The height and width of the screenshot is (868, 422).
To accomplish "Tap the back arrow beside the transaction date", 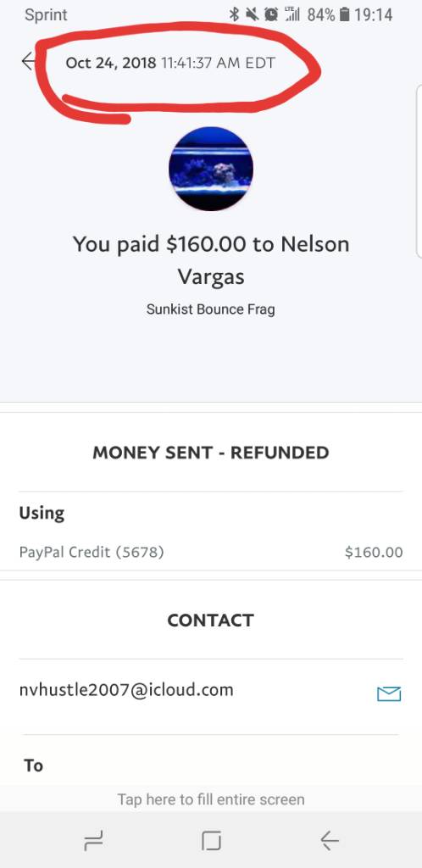I will click(29, 61).
